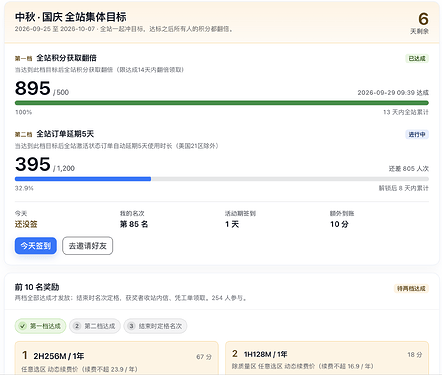442x375 pixels.
Task: Select the 第一档达成 step chip
Action: coord(40,326)
